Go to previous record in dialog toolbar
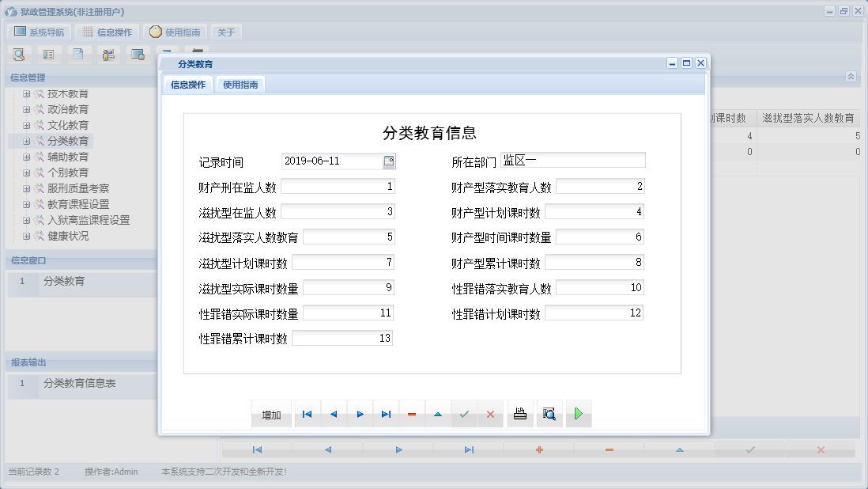Image resolution: width=868 pixels, height=489 pixels. (334, 414)
